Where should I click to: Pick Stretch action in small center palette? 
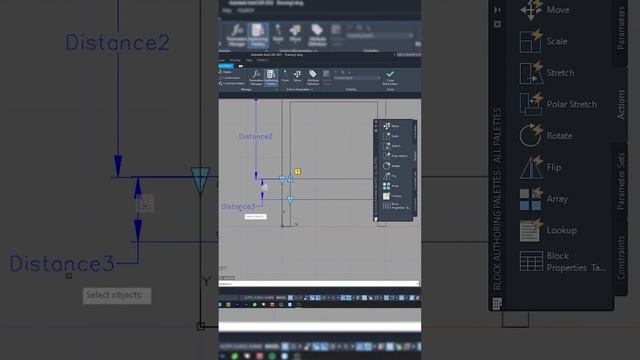[392, 146]
